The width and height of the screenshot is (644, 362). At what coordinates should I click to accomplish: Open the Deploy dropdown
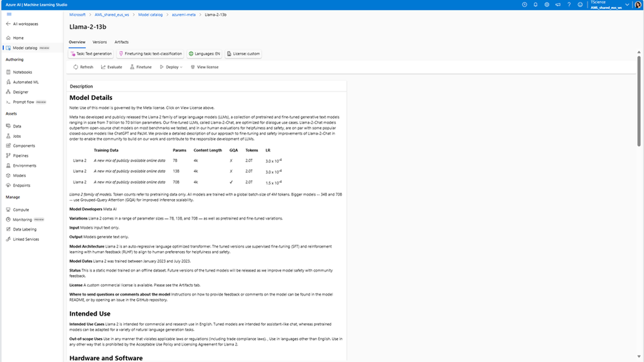[171, 67]
